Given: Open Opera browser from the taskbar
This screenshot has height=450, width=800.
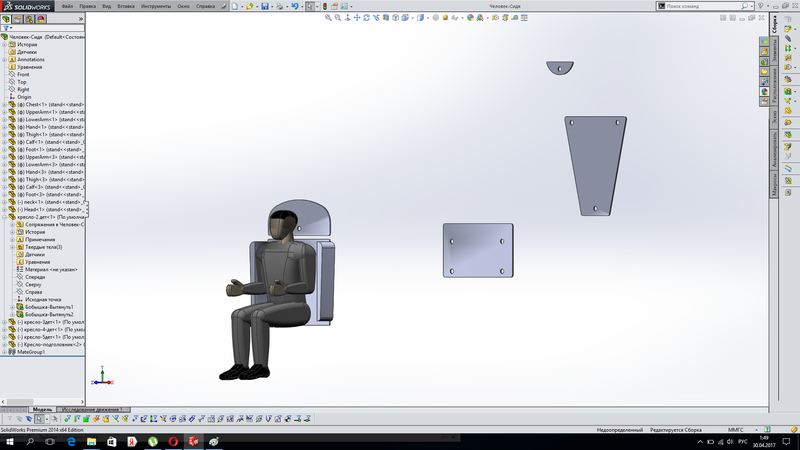Looking at the screenshot, I should coord(174,441).
